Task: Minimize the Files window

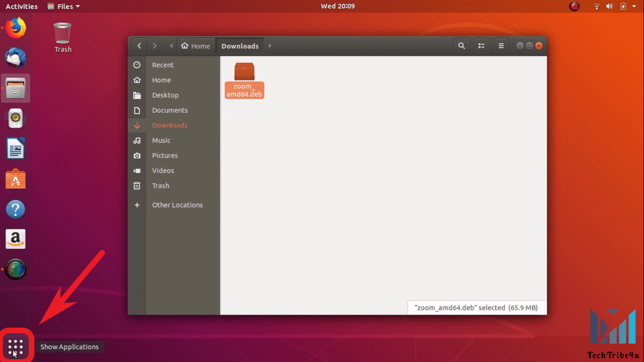Action: (x=520, y=46)
